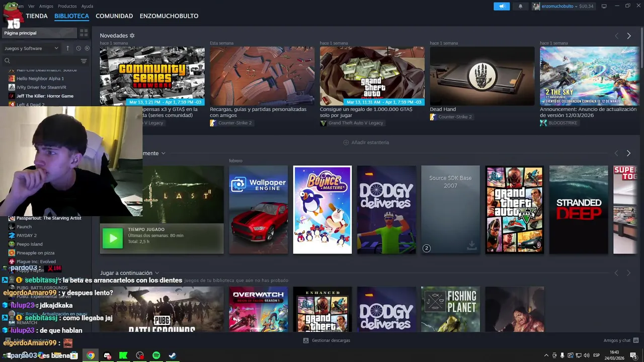Go to the TIENDA tab
Viewport: 644px width, 362px height.
coord(37,16)
